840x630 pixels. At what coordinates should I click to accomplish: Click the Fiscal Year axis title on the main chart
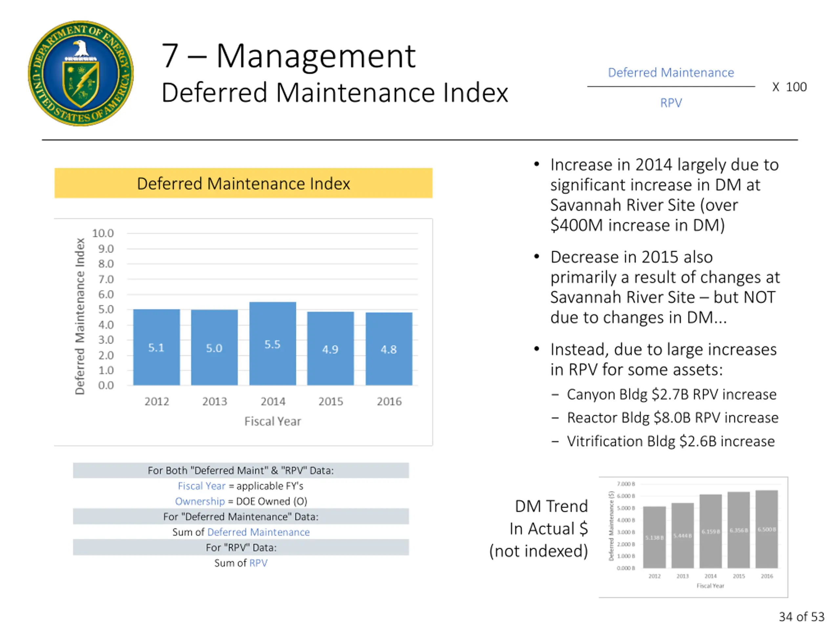pyautogui.click(x=272, y=421)
